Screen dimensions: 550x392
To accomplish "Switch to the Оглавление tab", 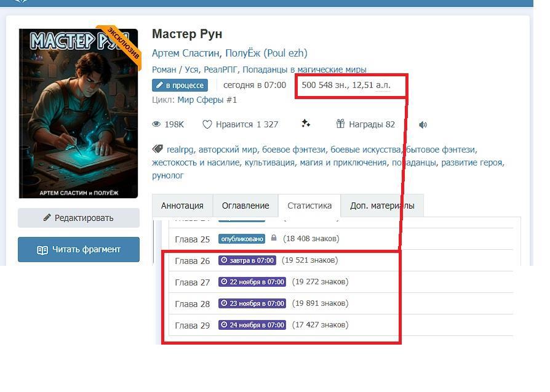I will coord(245,206).
